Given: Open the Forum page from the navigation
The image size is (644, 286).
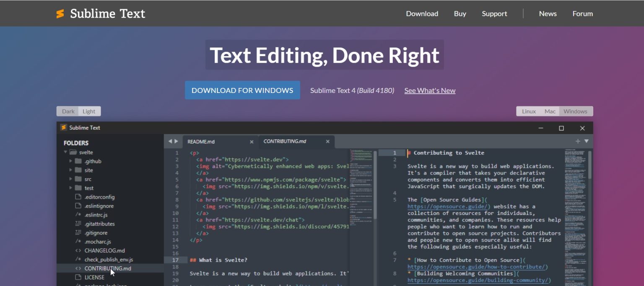Looking at the screenshot, I should pos(582,13).
